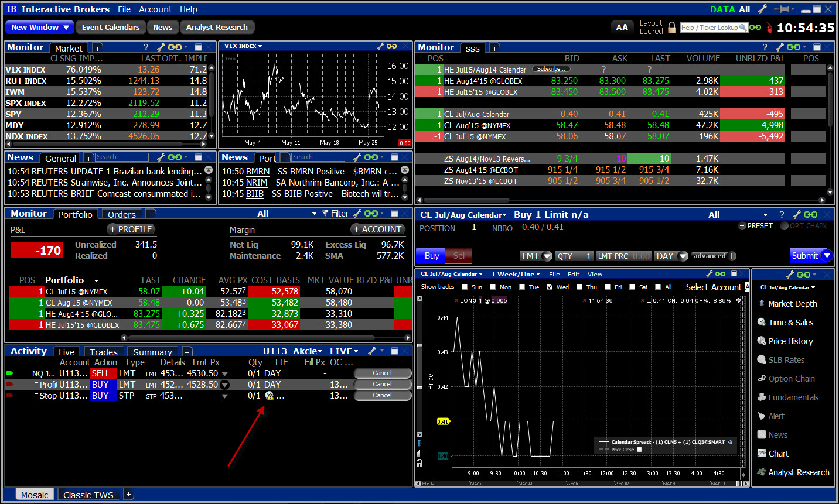Open the LMT order type dropdown
The width and height of the screenshot is (839, 504).
click(x=547, y=256)
